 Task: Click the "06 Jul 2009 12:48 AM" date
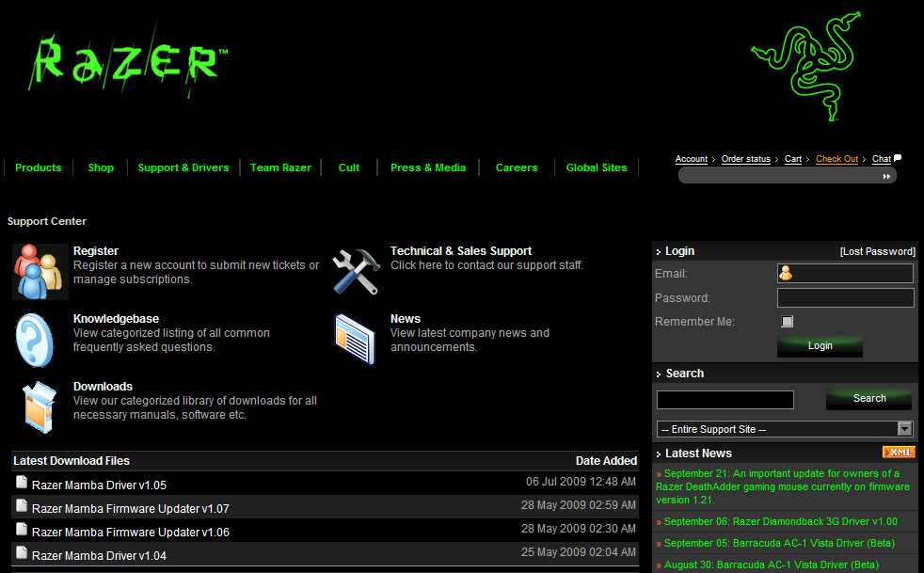581,482
